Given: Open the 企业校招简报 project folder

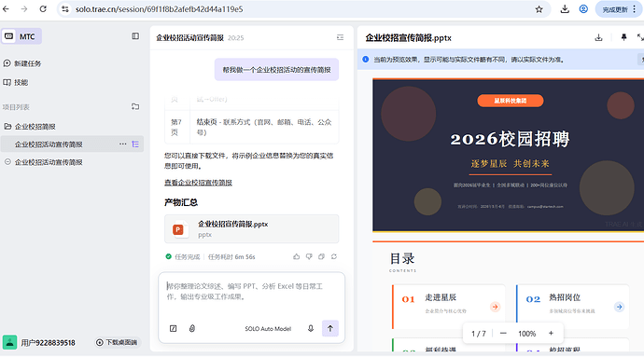Looking at the screenshot, I should (30, 127).
